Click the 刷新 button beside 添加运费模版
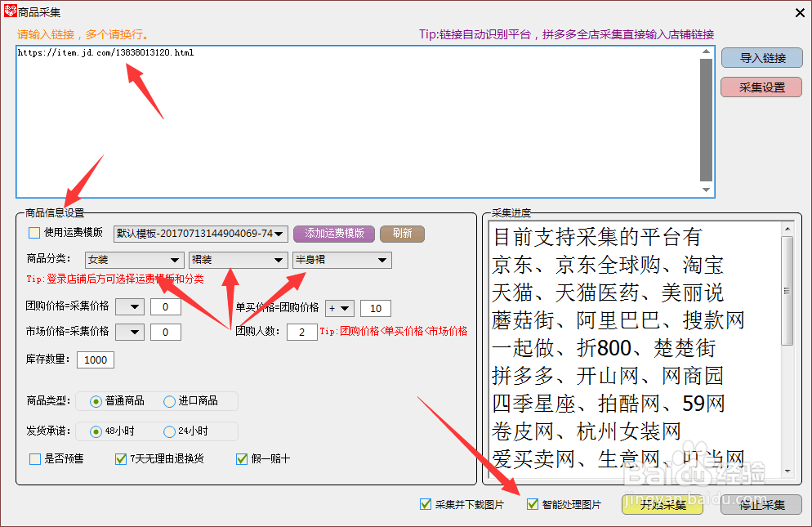This screenshot has width=812, height=527. pos(401,233)
